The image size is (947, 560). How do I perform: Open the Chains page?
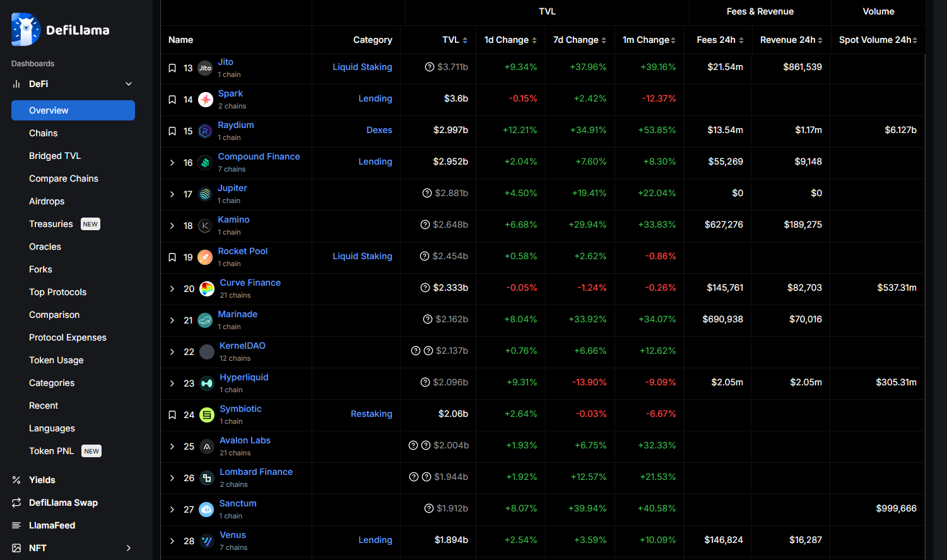click(x=43, y=133)
